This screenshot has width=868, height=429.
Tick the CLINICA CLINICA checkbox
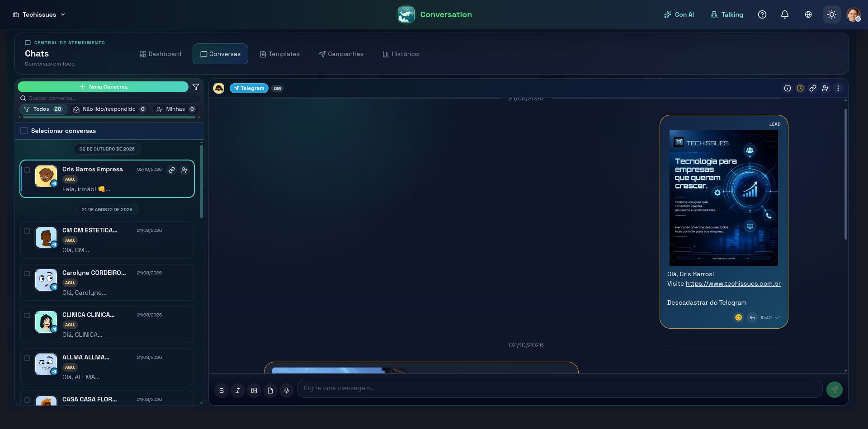(27, 316)
